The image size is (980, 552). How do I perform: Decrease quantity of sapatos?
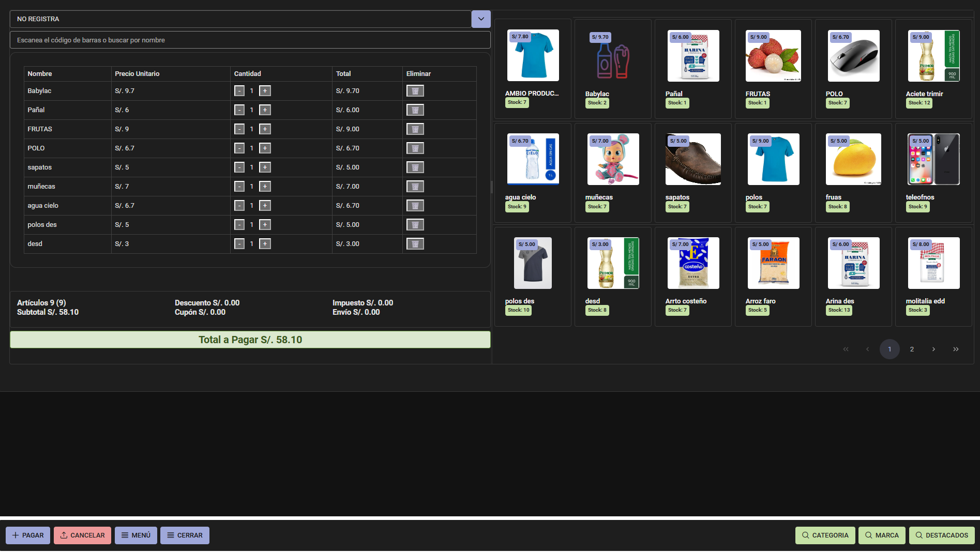[239, 167]
